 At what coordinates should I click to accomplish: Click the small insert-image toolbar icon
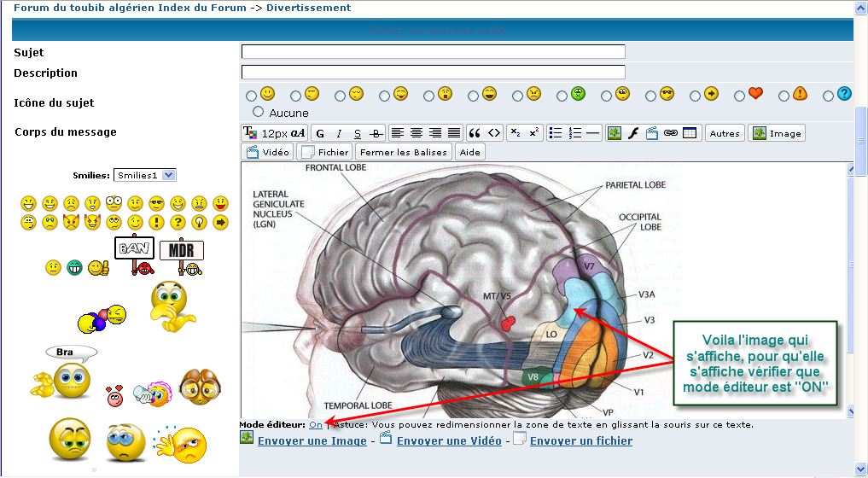[x=614, y=133]
